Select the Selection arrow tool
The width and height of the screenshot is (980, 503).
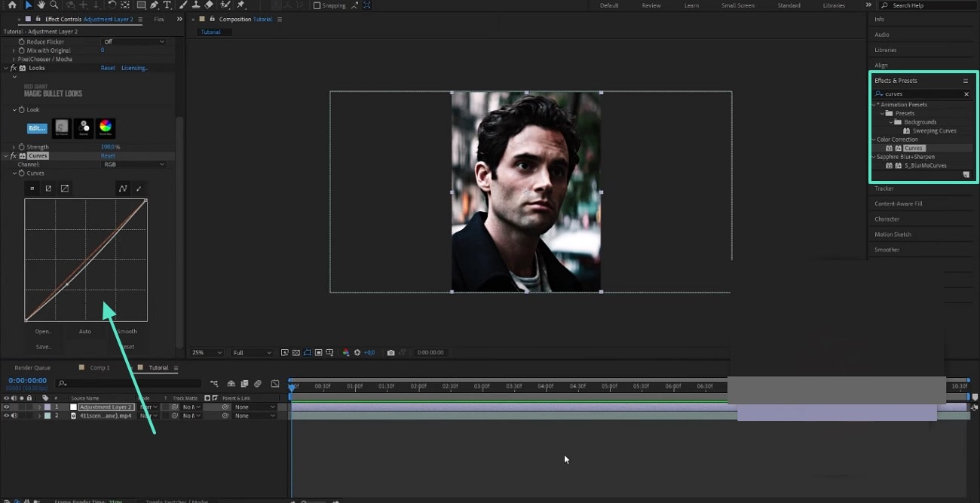[28, 5]
